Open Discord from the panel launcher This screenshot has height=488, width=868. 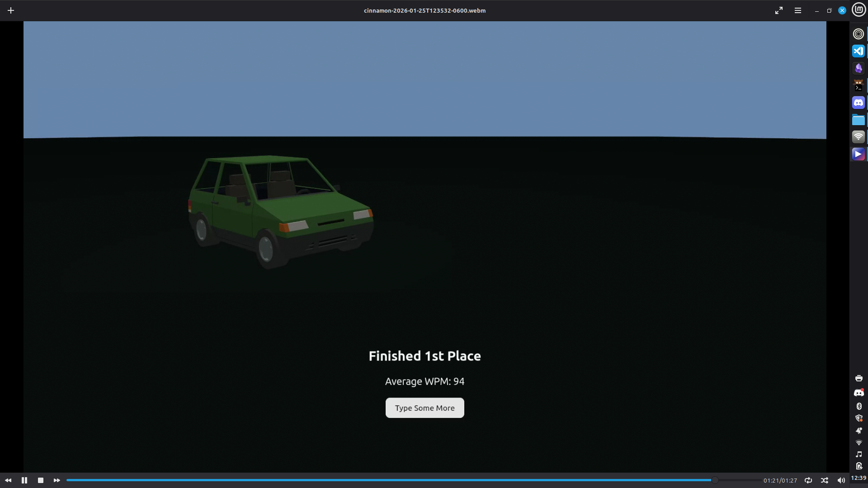[859, 103]
